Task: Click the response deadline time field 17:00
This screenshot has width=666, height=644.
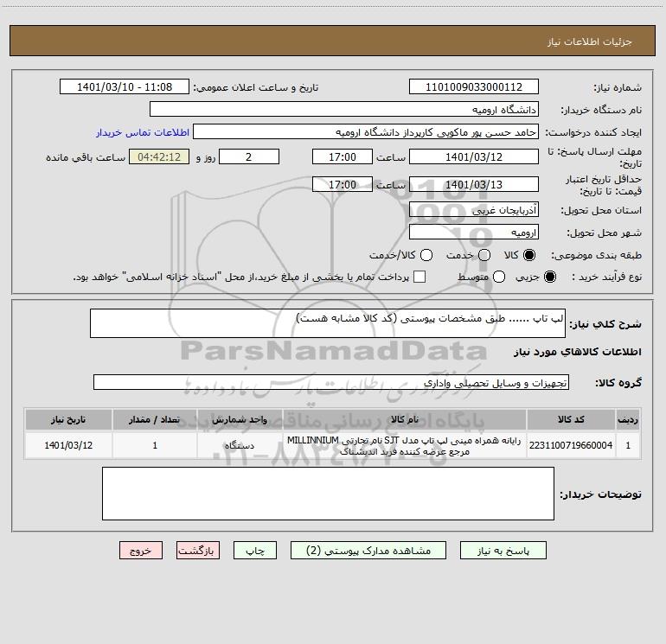Action: (x=343, y=156)
